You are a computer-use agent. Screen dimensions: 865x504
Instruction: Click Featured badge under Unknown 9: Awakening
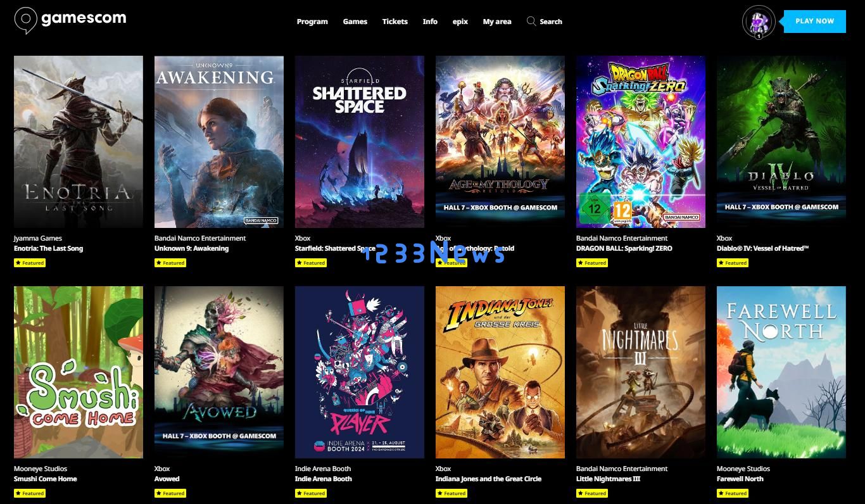coord(170,263)
